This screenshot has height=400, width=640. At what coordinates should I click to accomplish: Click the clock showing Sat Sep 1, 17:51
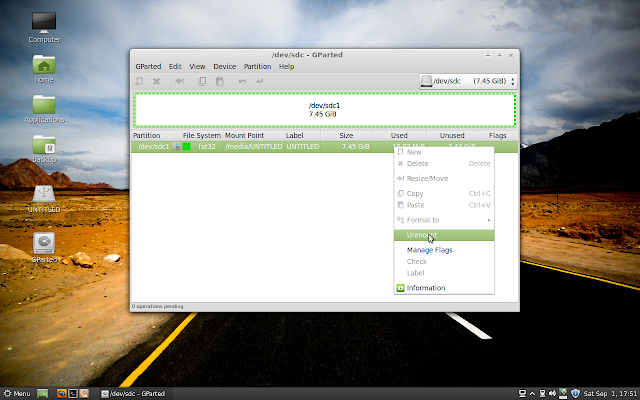click(x=610, y=394)
